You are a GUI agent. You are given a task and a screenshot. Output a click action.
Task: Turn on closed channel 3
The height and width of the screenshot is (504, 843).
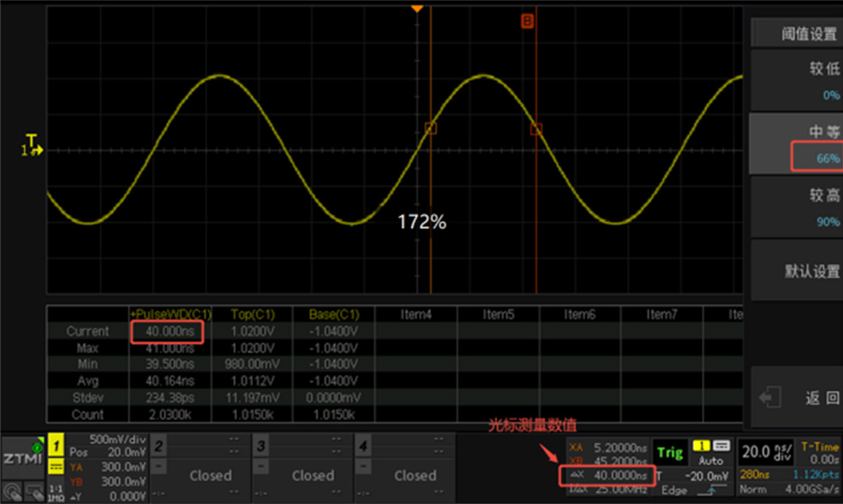click(313, 475)
